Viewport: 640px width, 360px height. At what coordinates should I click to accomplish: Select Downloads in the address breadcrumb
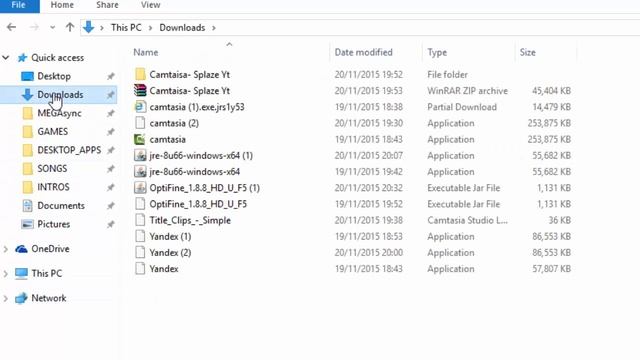click(182, 27)
